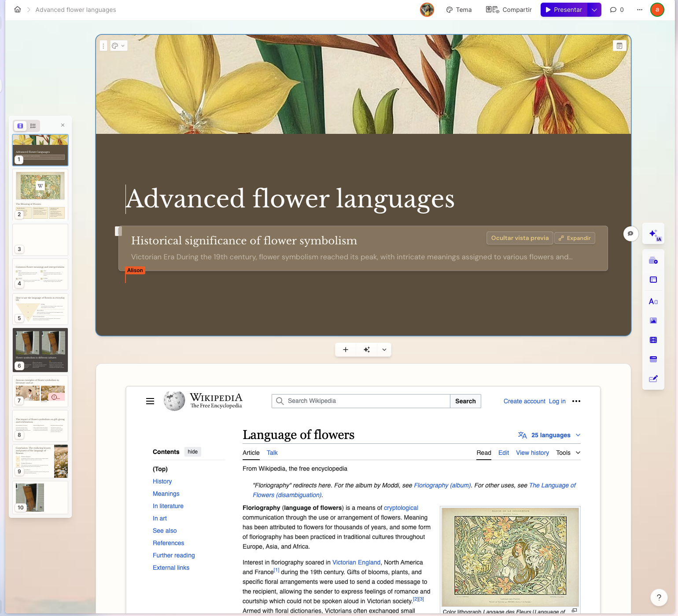678x616 pixels.
Task: Click the Advanced flower languages title
Action: (x=290, y=199)
